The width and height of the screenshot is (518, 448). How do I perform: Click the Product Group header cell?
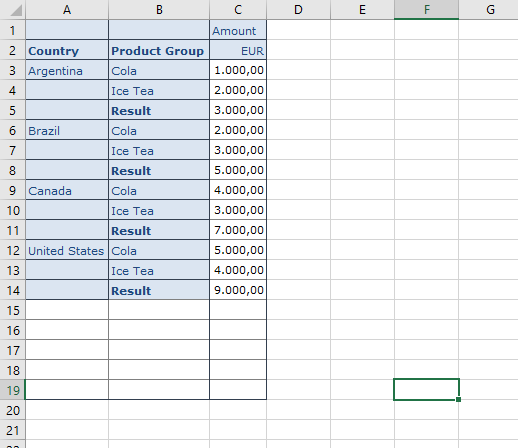coord(159,50)
